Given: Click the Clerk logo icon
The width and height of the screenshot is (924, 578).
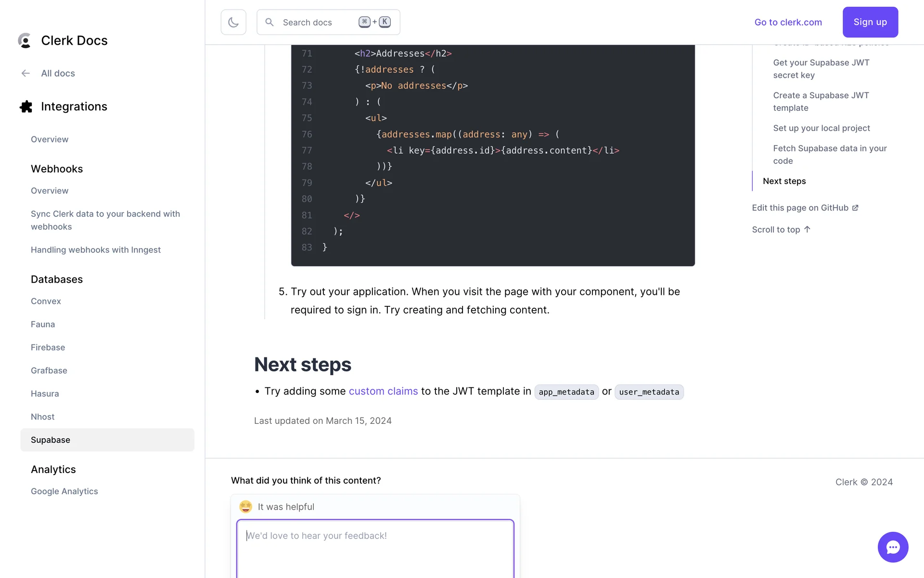Looking at the screenshot, I should (x=25, y=40).
